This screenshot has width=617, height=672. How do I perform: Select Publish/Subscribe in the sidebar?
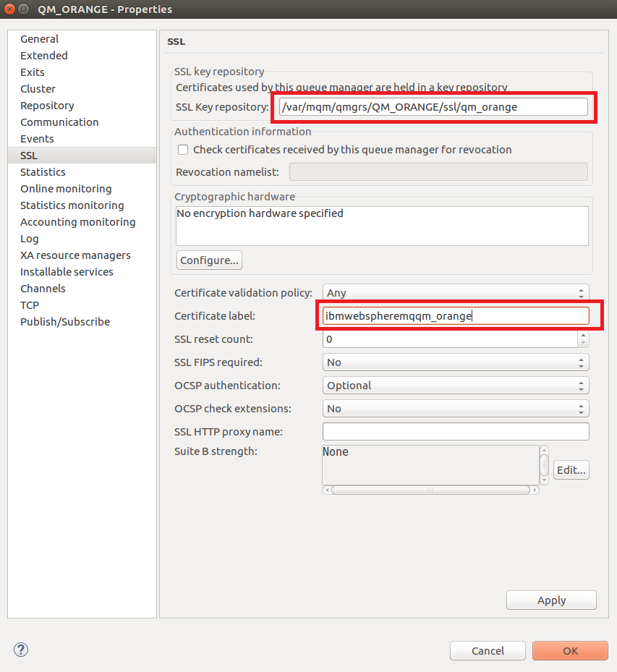[x=65, y=322]
